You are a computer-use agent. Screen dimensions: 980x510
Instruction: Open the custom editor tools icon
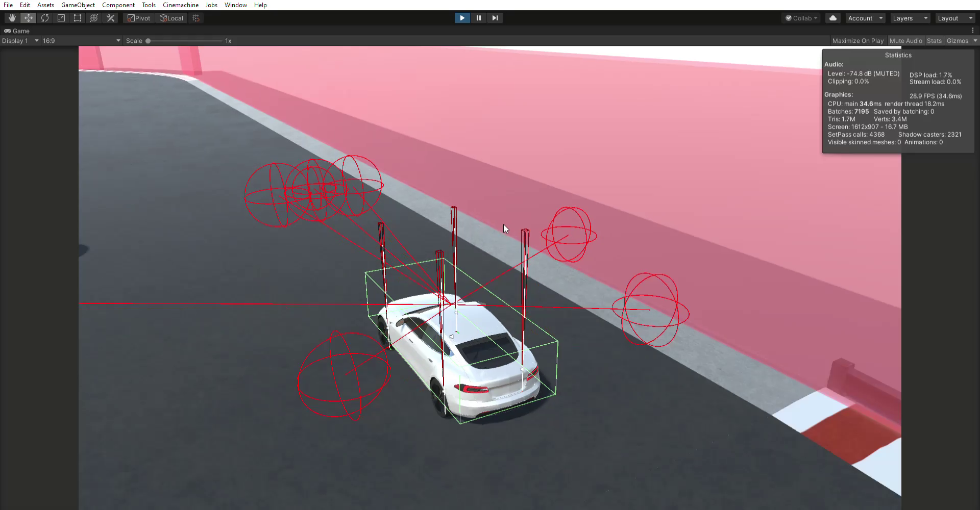[x=110, y=18]
